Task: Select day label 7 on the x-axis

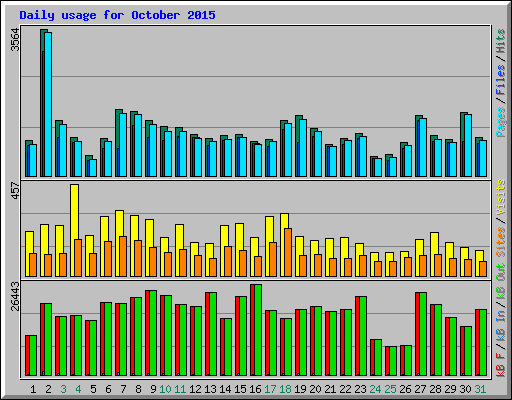Action: 123,389
